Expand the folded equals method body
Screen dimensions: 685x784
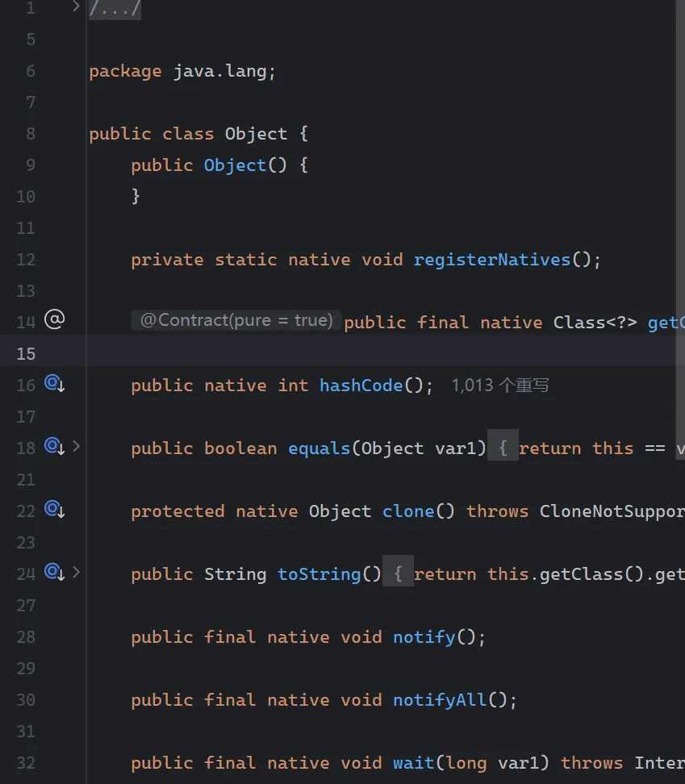click(x=77, y=445)
